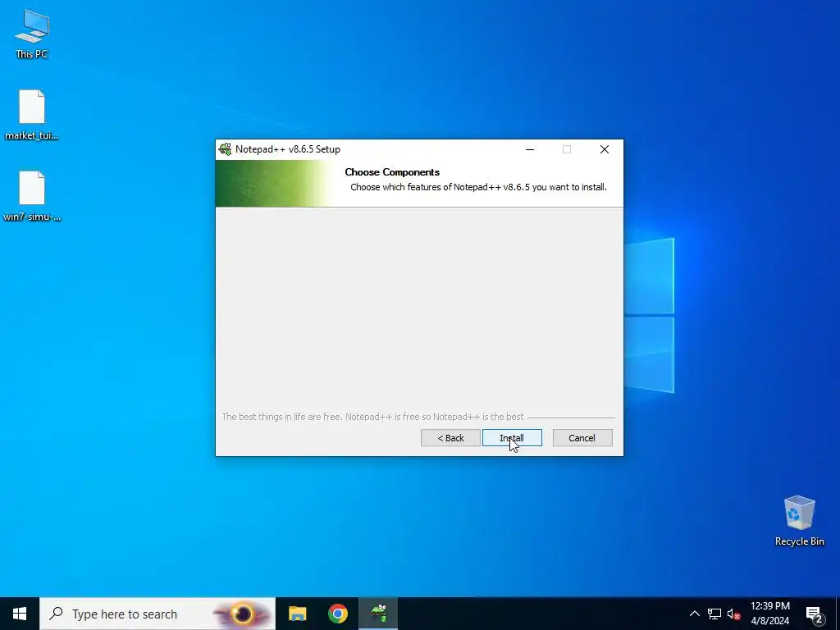Screen dimensions: 840x630
Task: Select the win7-simu-... file on desktop
Action: (x=32, y=197)
